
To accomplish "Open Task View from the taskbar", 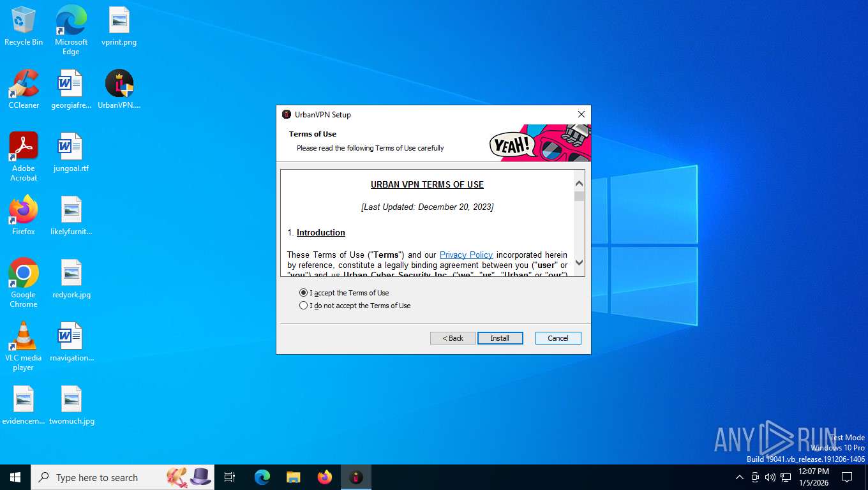I will pyautogui.click(x=230, y=477).
